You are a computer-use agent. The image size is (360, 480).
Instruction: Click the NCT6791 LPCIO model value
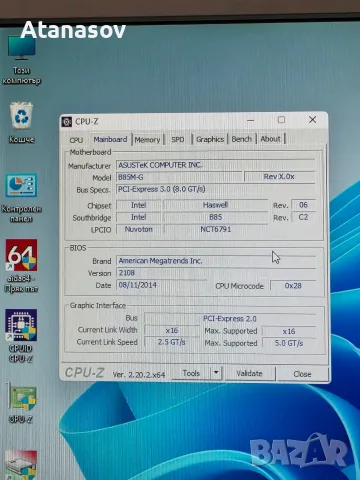point(215,229)
